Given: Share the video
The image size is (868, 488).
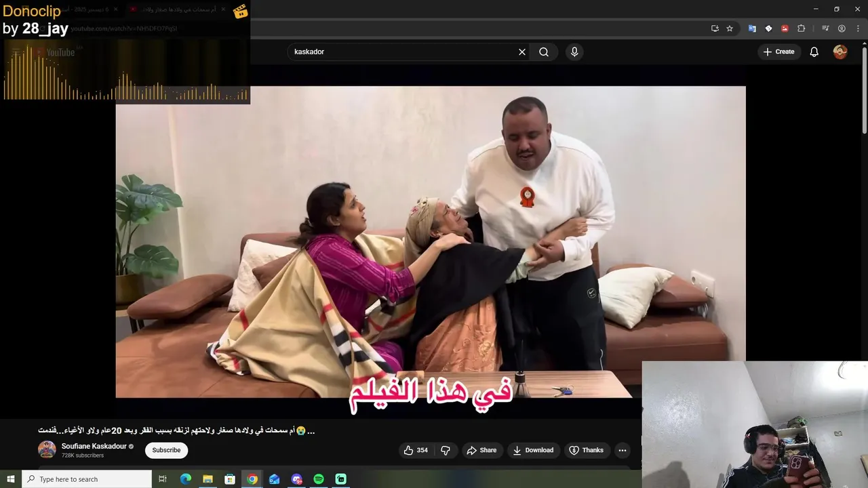Looking at the screenshot, I should tap(481, 450).
